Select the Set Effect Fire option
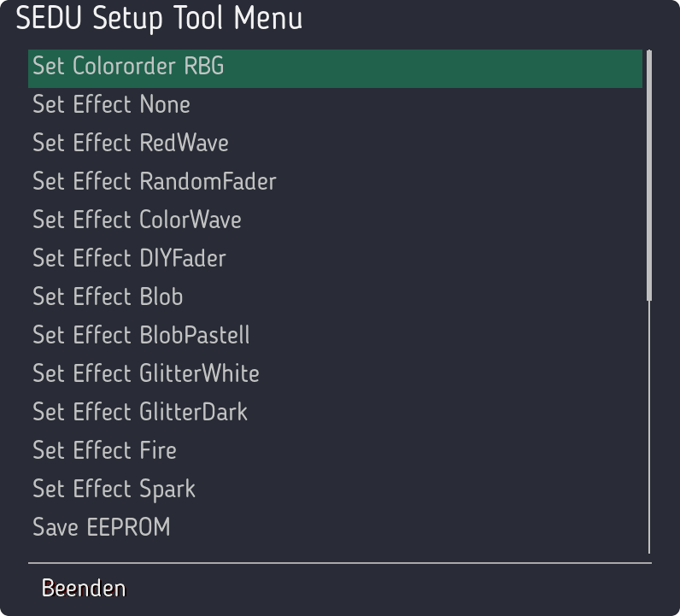680x616 pixels. click(104, 451)
